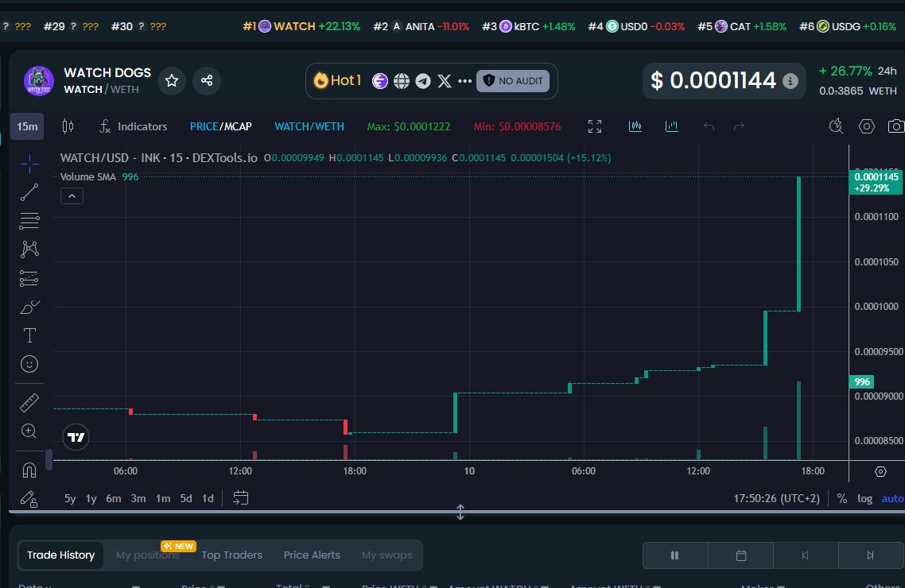Add WATCH DOGS to favorites with star icon
Image resolution: width=905 pixels, height=588 pixels.
coord(172,81)
